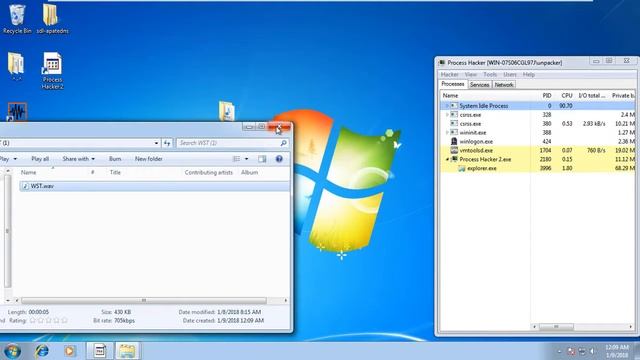Click the volume speaker icon in system tray

pyautogui.click(x=592, y=351)
